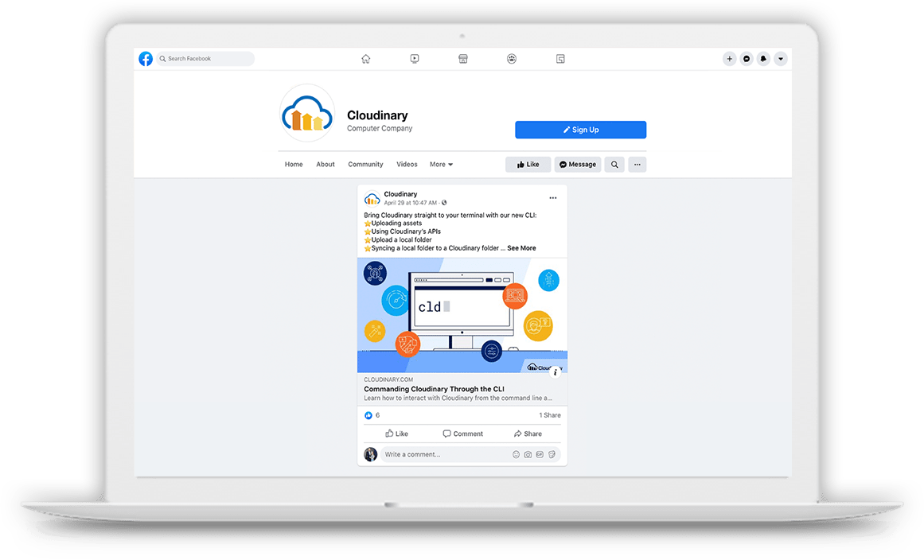Click the Cloudinary page title text
This screenshot has height=560, width=924.
coord(377,115)
